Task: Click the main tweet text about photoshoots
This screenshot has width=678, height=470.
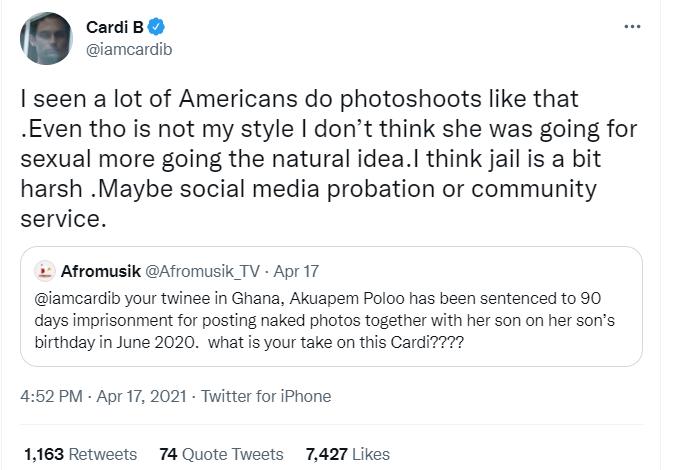Action: 300,100
